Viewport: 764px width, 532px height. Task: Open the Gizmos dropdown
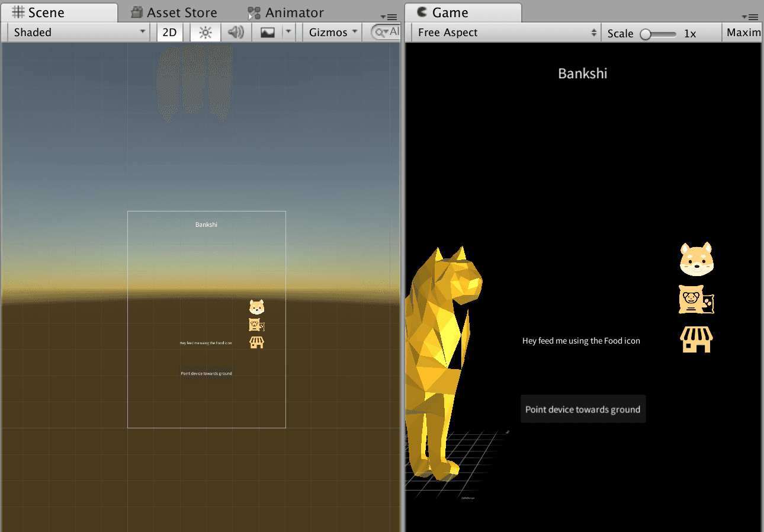click(333, 33)
